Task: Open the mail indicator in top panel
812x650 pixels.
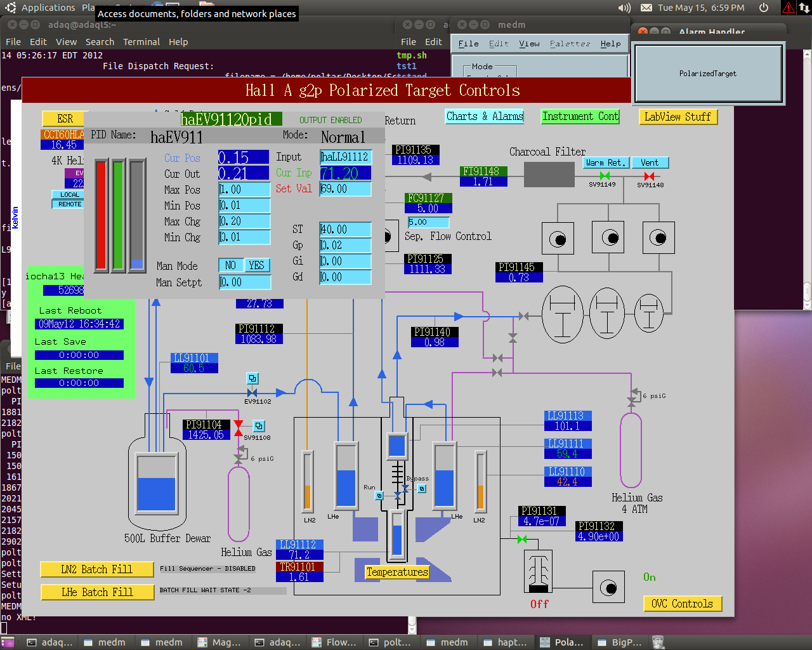Action: 646,8
